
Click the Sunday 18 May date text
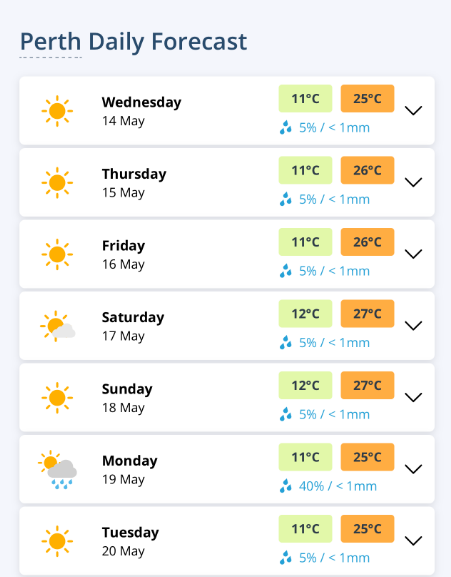[x=123, y=408]
